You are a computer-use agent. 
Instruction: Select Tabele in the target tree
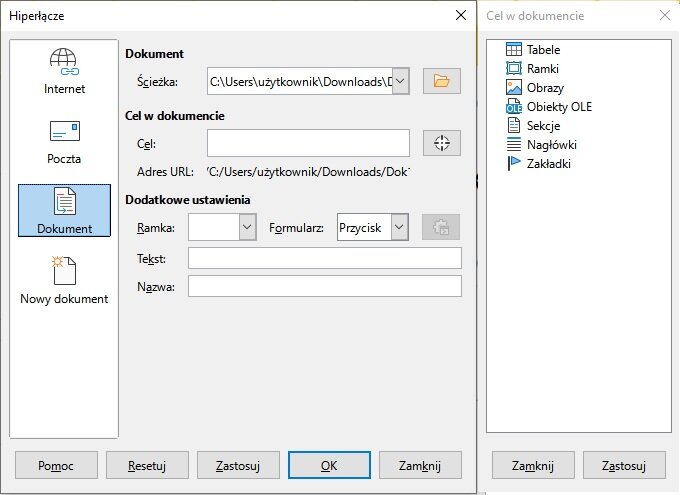click(543, 49)
